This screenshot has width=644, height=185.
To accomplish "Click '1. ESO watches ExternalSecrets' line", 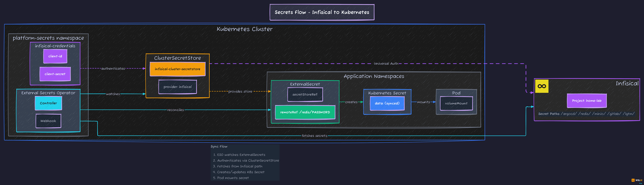I will point(239,155).
